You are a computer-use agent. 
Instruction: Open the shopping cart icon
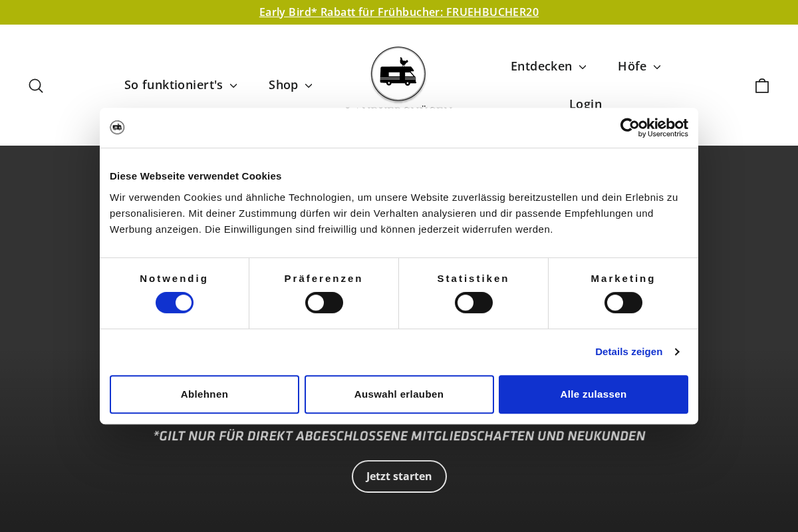(x=761, y=86)
